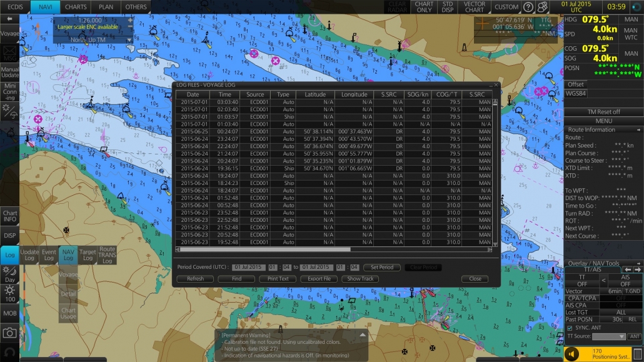644x362 pixels.
Task: Zoom out chart scale with minus icon
Action: pyautogui.click(x=130, y=27)
